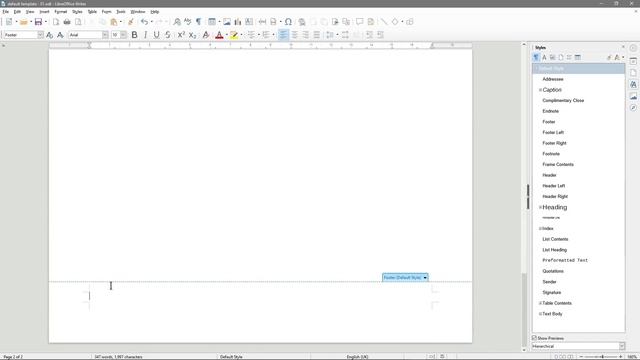
Task: Click the Paragraph Style name input field
Action: 20,35
